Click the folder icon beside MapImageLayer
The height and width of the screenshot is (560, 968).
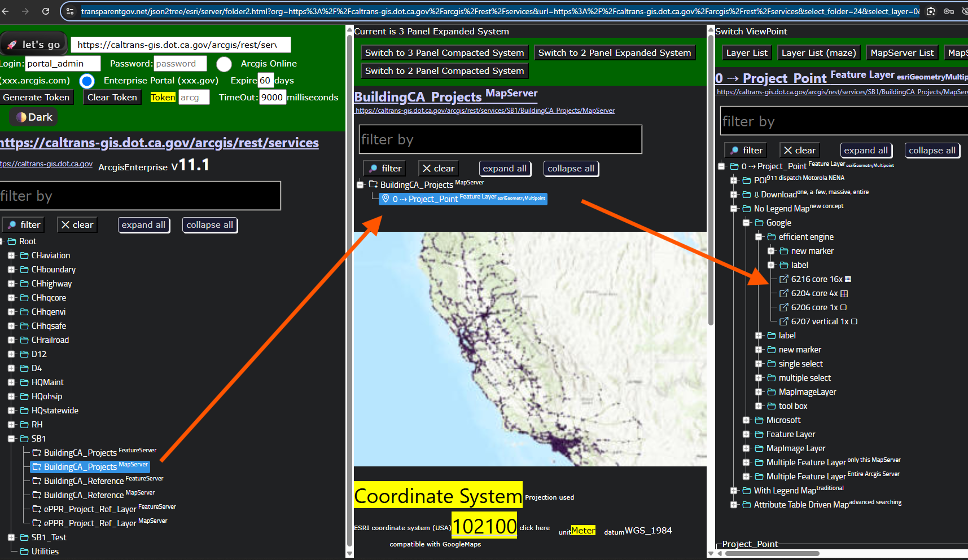(x=772, y=392)
